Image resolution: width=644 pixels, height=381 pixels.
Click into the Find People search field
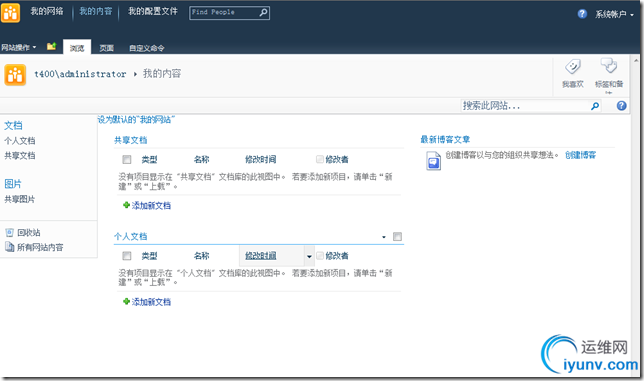[224, 13]
